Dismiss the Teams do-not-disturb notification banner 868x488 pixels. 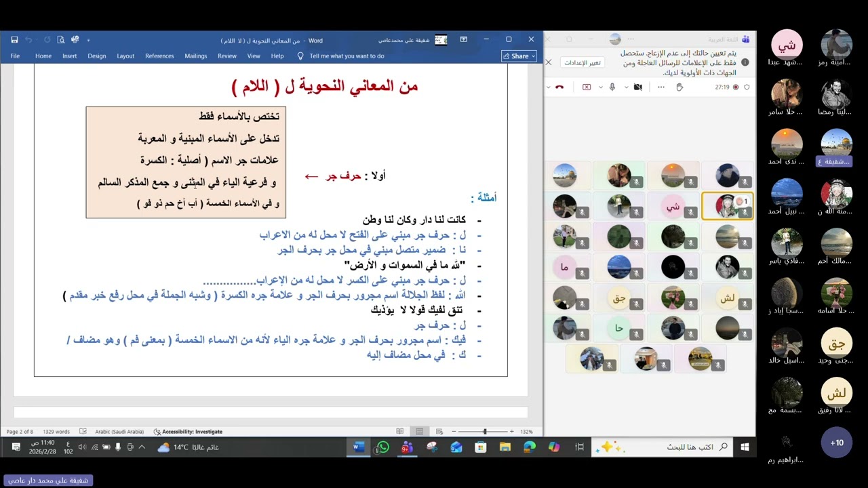(x=549, y=62)
